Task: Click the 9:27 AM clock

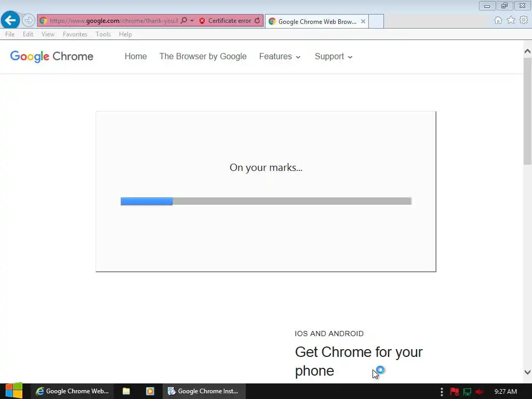Action: pyautogui.click(x=506, y=392)
